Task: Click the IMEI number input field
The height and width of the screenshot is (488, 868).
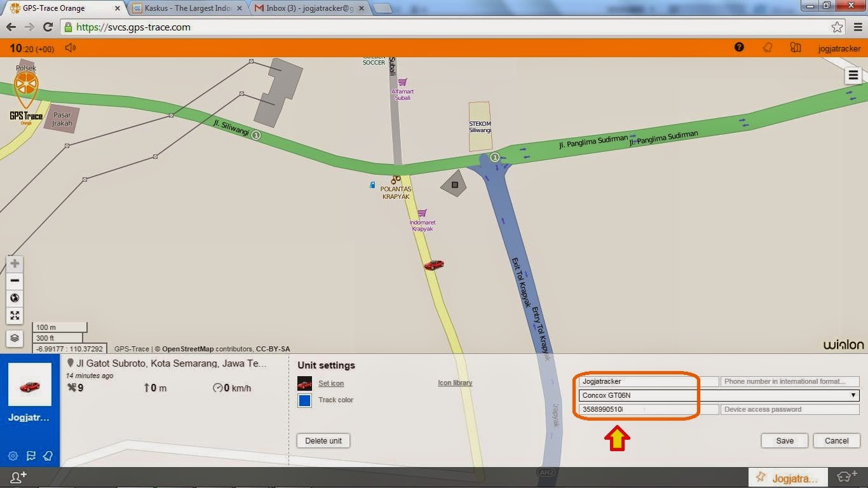Action: (x=635, y=409)
